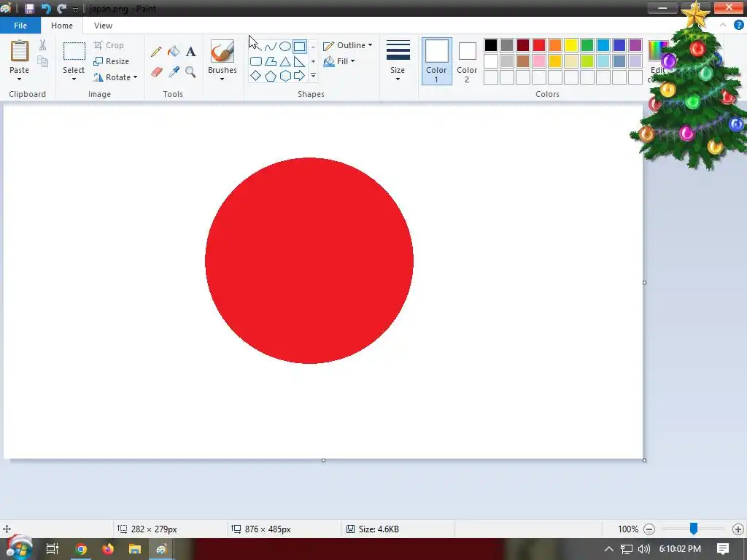Click the volume speaker tray icon
The width and height of the screenshot is (747, 560).
click(643, 549)
